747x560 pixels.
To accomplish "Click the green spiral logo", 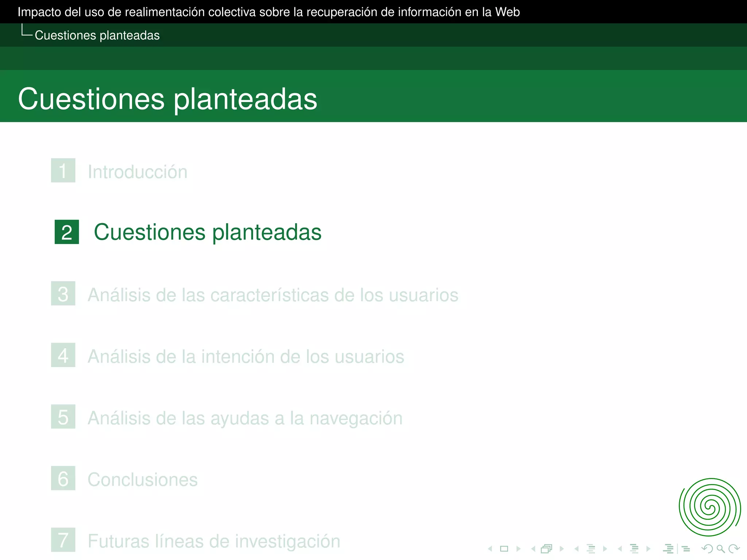I will pyautogui.click(x=709, y=507).
